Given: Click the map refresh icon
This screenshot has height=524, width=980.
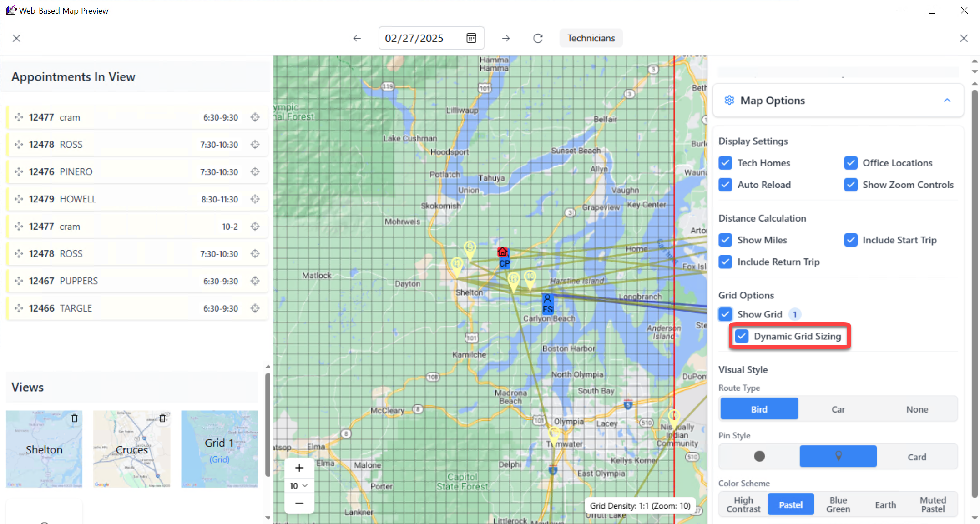Looking at the screenshot, I should [x=538, y=38].
